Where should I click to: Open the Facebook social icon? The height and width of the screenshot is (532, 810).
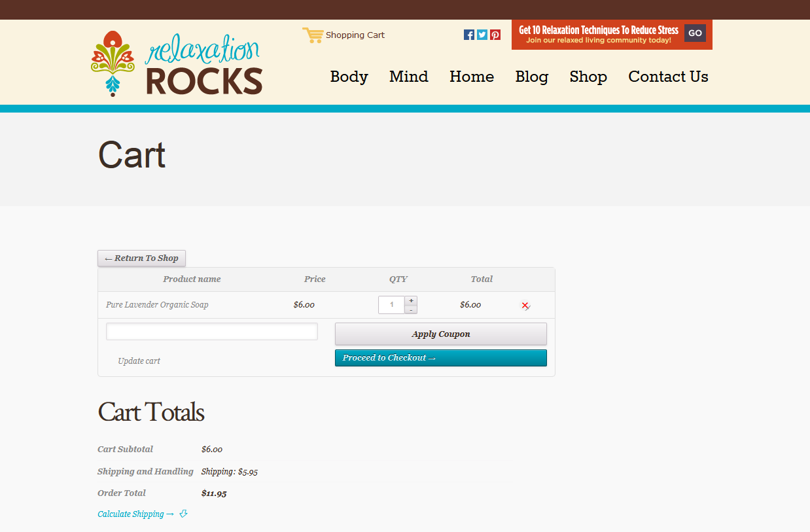click(469, 35)
